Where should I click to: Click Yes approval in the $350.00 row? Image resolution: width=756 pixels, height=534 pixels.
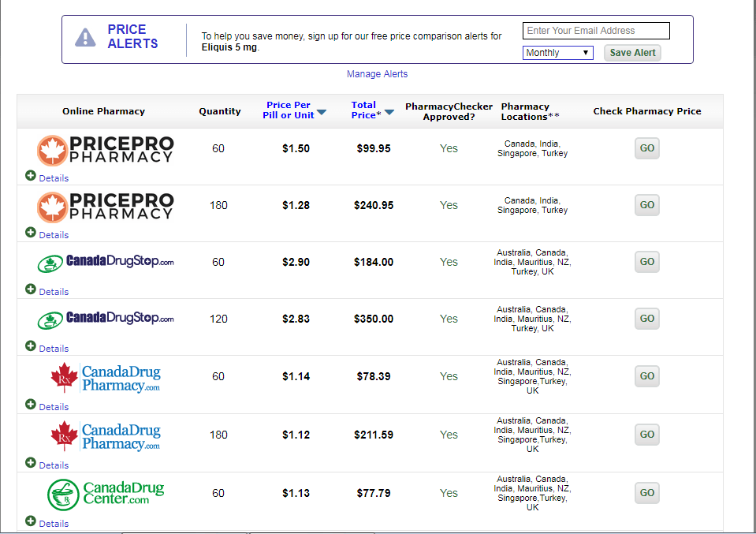click(x=449, y=319)
